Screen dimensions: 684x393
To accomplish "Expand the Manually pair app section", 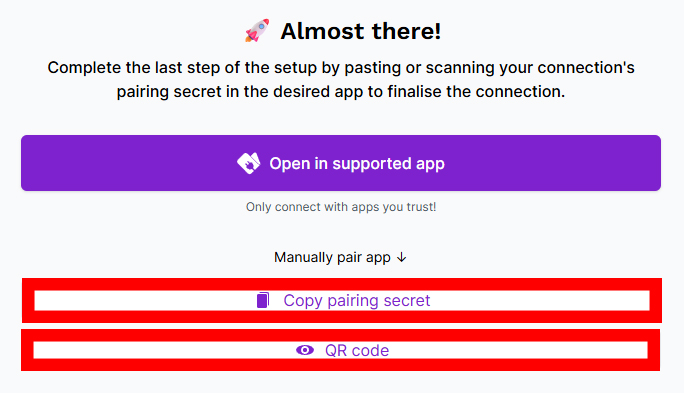I will click(x=341, y=257).
